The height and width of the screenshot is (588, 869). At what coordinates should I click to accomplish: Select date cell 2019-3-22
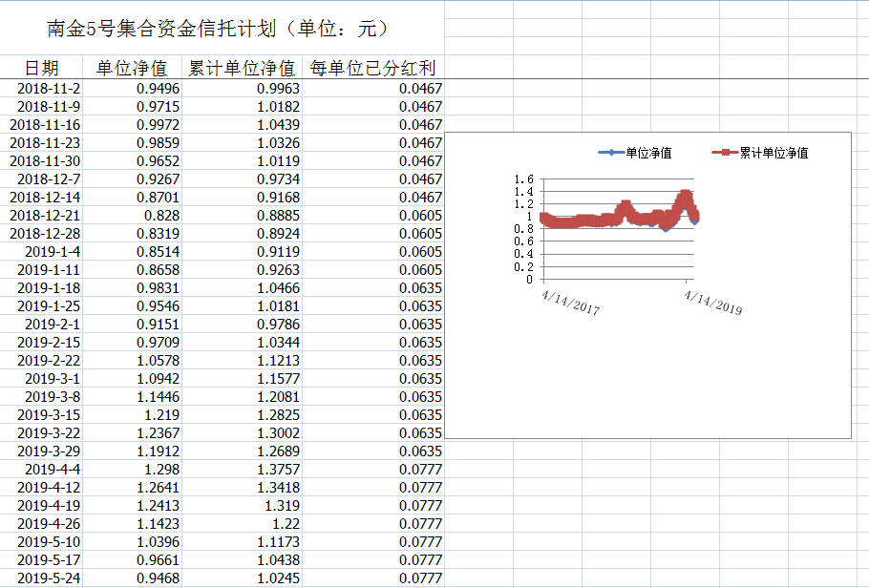coord(42,432)
